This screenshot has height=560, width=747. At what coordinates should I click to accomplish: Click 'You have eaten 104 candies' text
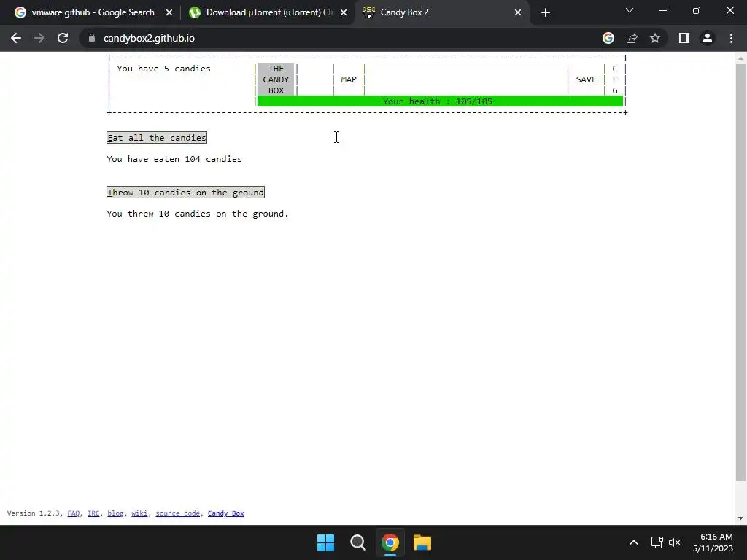click(x=174, y=159)
